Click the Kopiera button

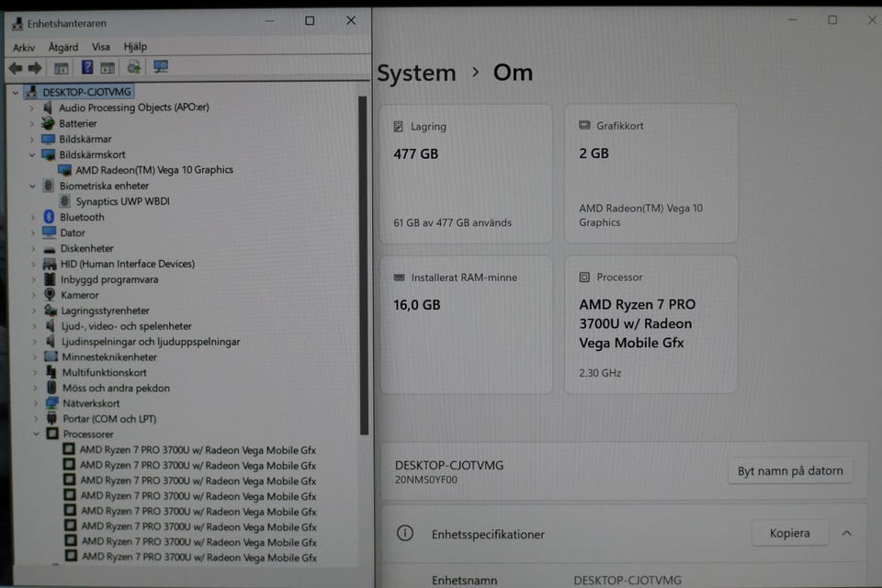(x=790, y=533)
